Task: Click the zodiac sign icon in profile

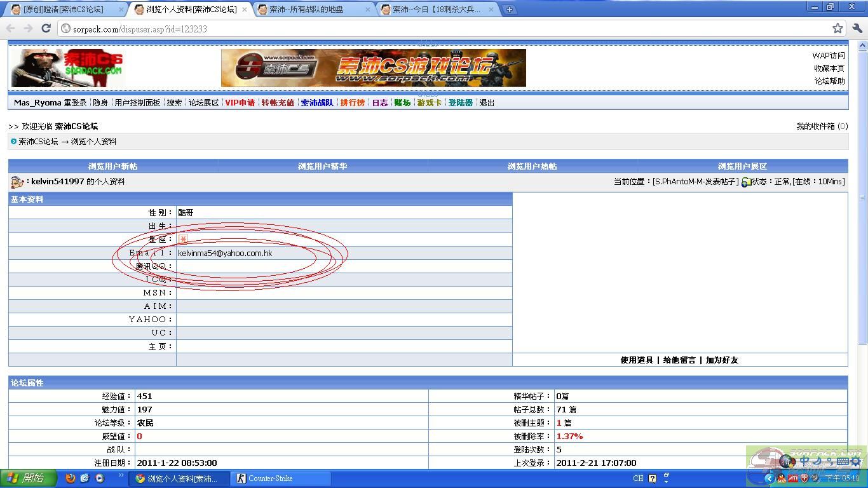Action: coord(183,240)
